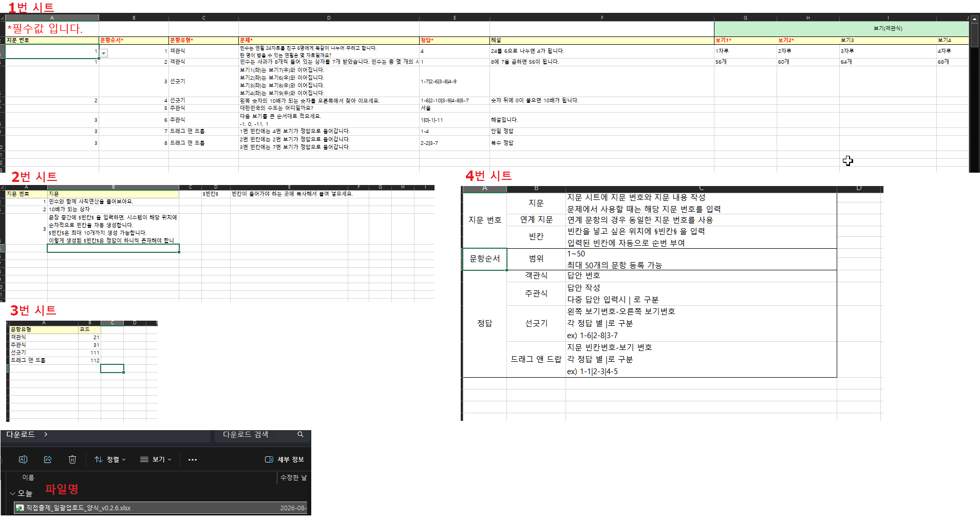Open the dropdown arrow beside cell A3 in sheet 1

tap(104, 53)
